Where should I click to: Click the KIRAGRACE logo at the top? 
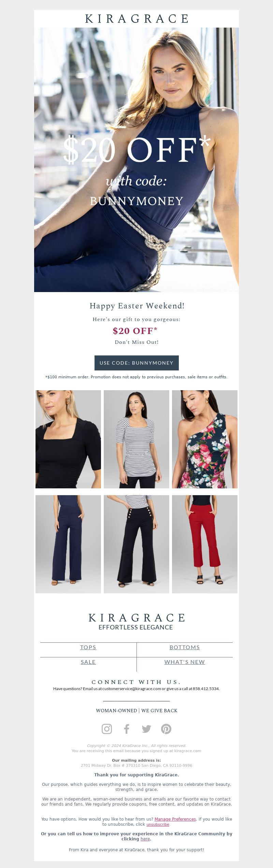(x=136, y=19)
